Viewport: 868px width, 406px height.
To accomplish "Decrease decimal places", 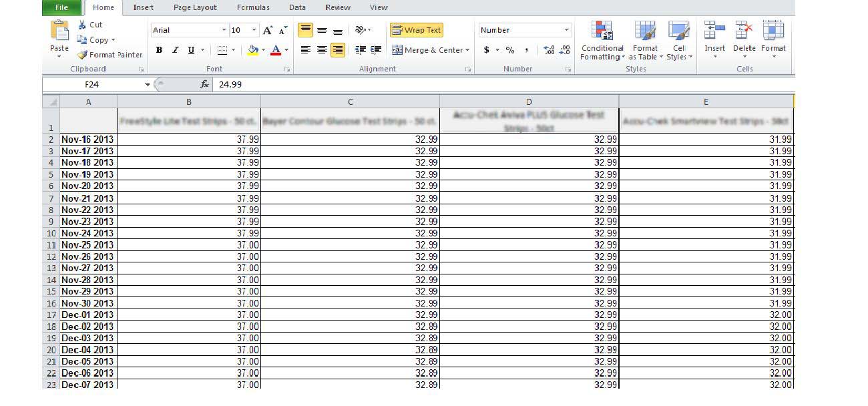I will [x=565, y=50].
